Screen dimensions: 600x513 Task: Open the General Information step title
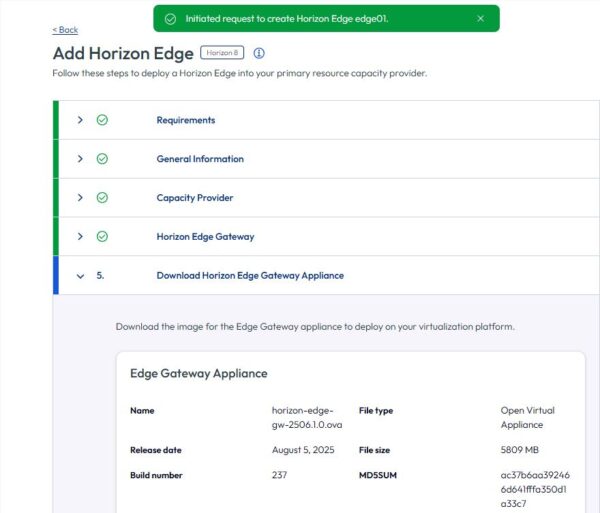(200, 159)
